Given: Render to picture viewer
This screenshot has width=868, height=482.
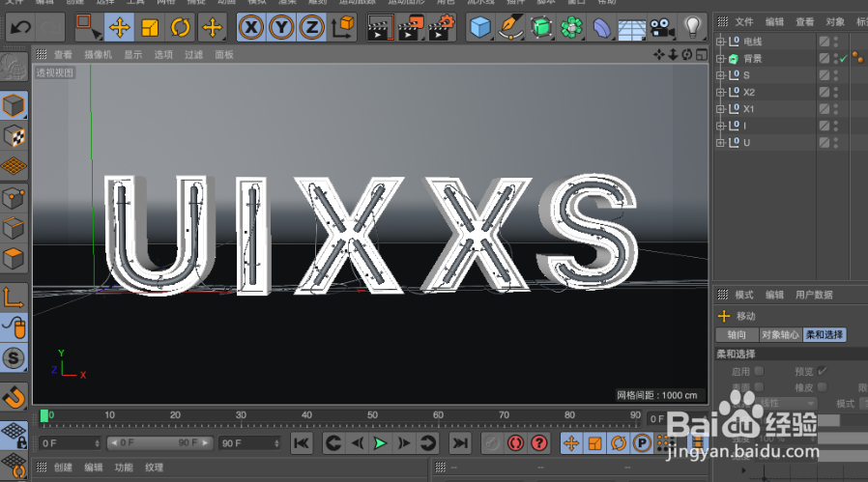Looking at the screenshot, I should coord(411,27).
